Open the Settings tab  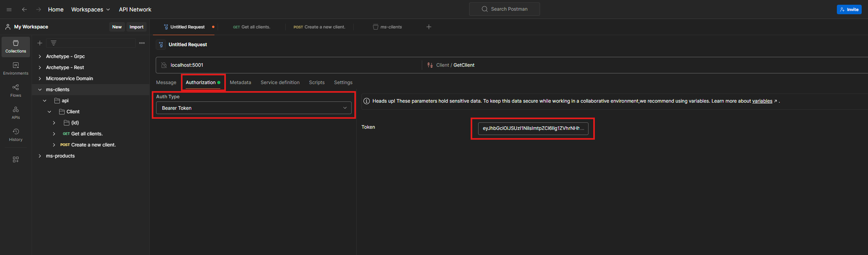[343, 82]
